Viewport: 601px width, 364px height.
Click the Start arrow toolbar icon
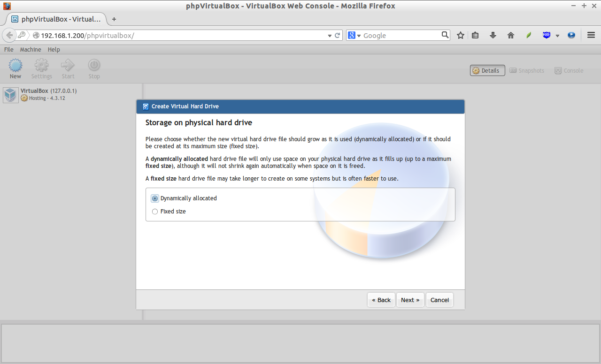point(68,65)
